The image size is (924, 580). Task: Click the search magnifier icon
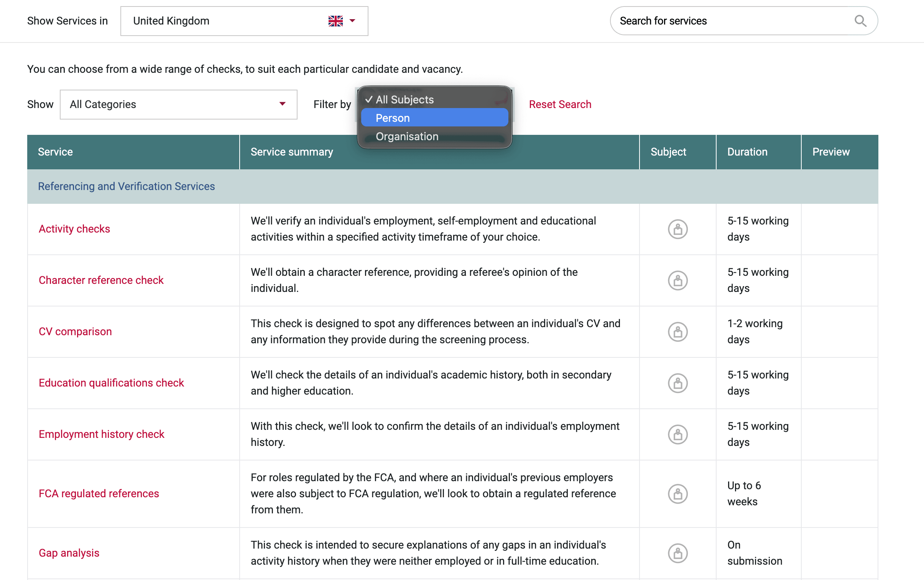tap(860, 21)
